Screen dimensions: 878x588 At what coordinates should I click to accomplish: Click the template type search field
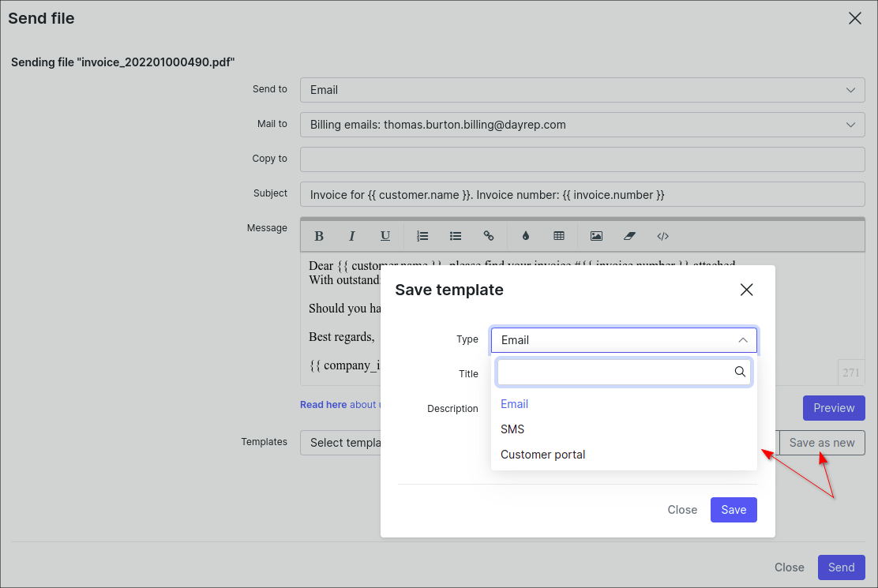click(616, 372)
